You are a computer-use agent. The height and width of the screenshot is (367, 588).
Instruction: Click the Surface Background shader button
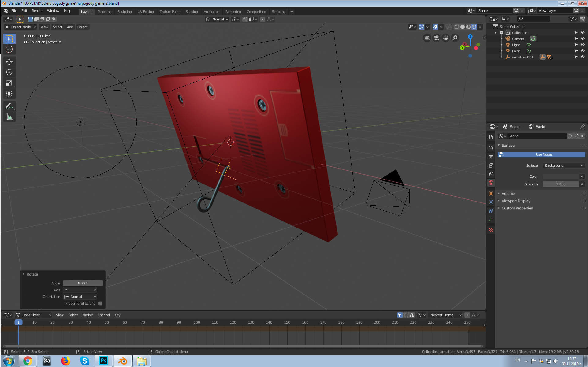tap(564, 165)
